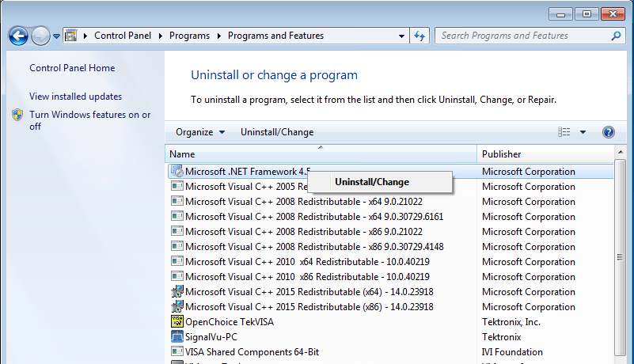Click icon of Visual C++ 2008 x64 9.0.30729.6161
The image size is (634, 364).
coord(177,216)
